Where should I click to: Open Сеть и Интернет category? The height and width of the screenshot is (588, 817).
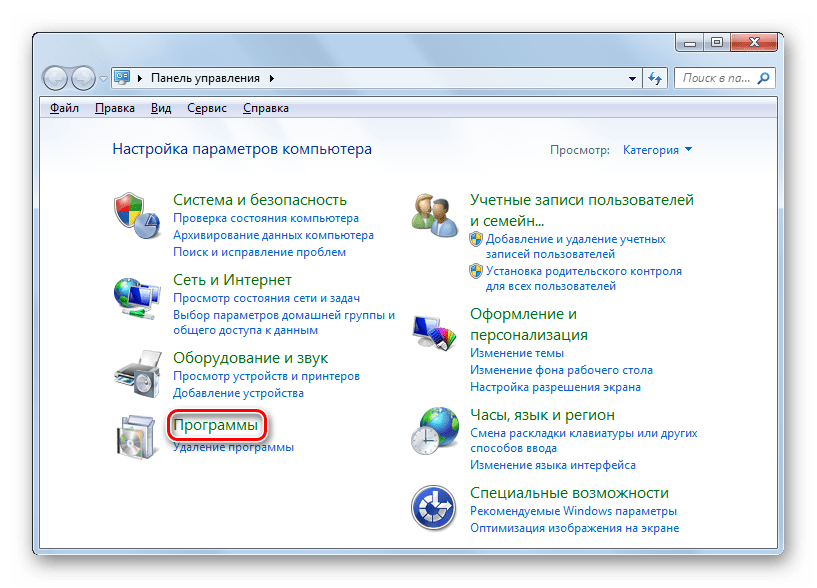[x=232, y=280]
